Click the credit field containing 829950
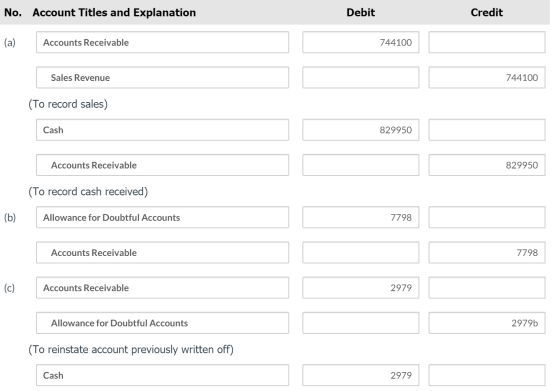Image resolution: width=560 pixels, height=391 pixels. tap(487, 165)
